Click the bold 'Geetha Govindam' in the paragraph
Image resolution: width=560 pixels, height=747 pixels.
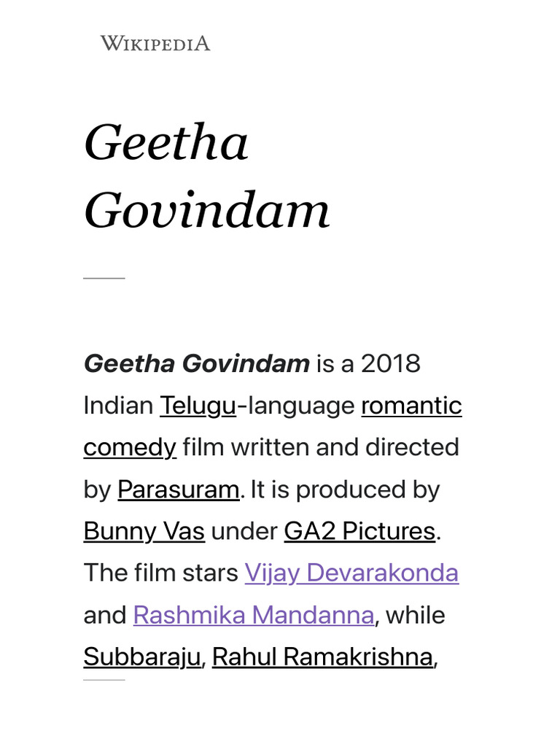197,363
